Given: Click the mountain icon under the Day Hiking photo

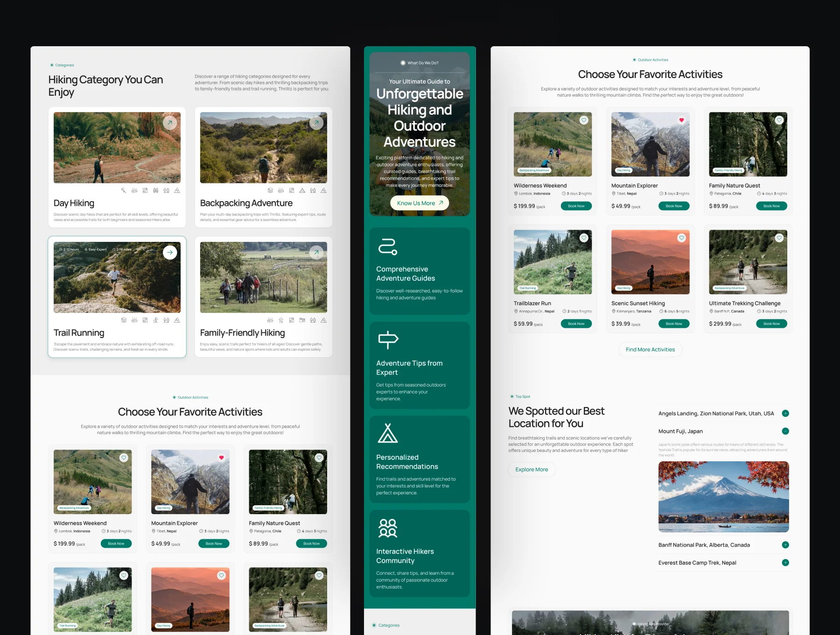Looking at the screenshot, I should 177,190.
